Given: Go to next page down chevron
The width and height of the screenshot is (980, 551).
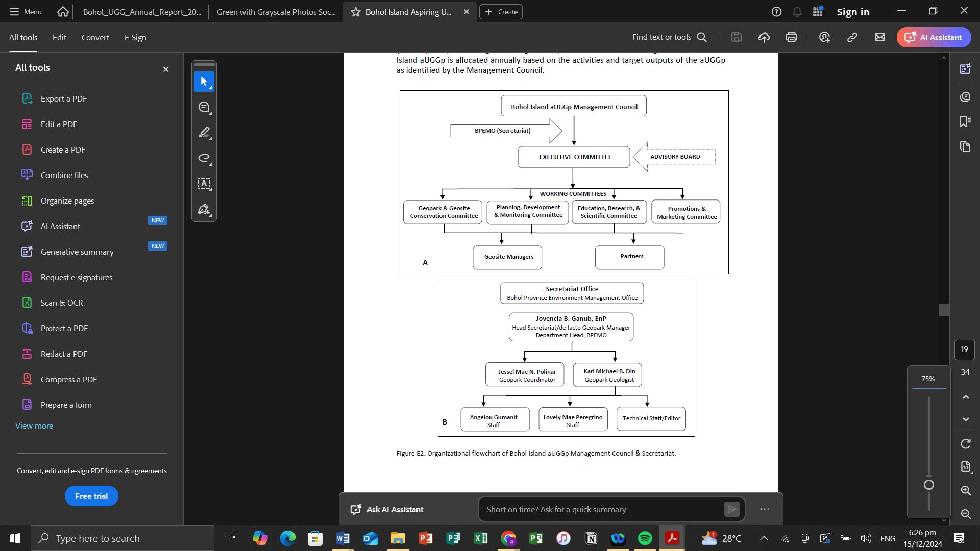Looking at the screenshot, I should tap(965, 419).
